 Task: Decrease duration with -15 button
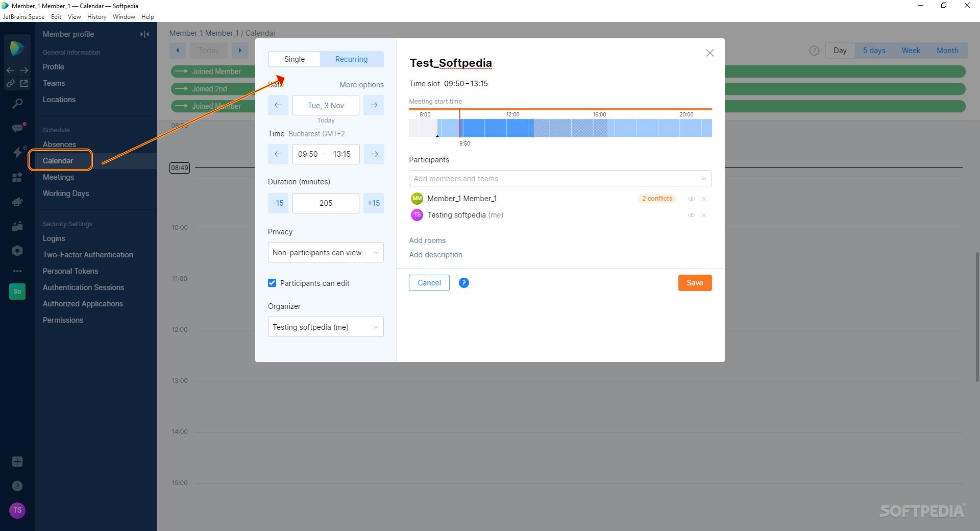[x=278, y=203]
